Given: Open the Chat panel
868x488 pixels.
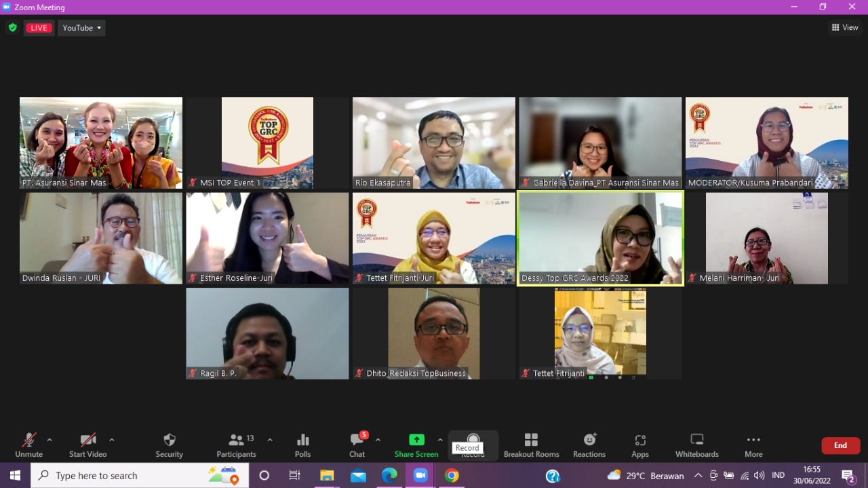Looking at the screenshot, I should [357, 445].
